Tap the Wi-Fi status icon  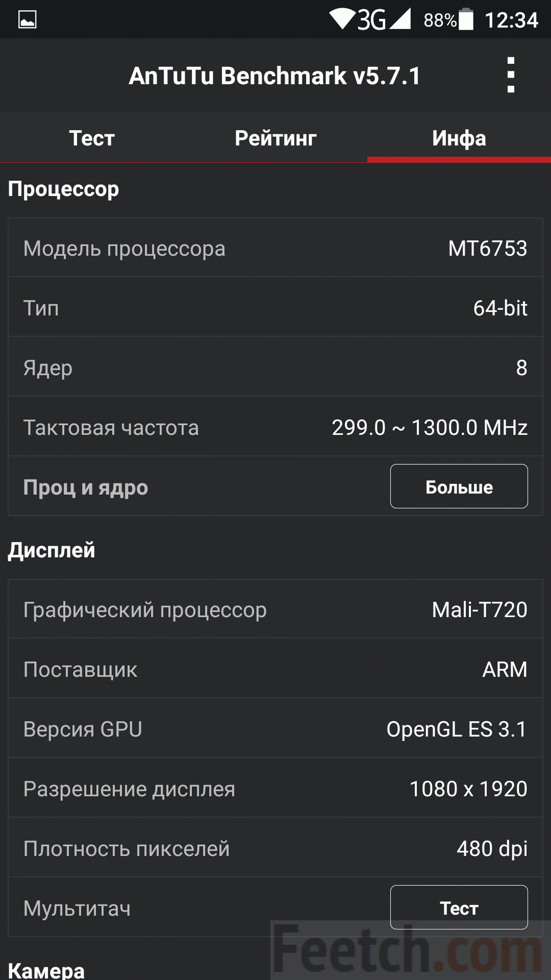pyautogui.click(x=341, y=19)
